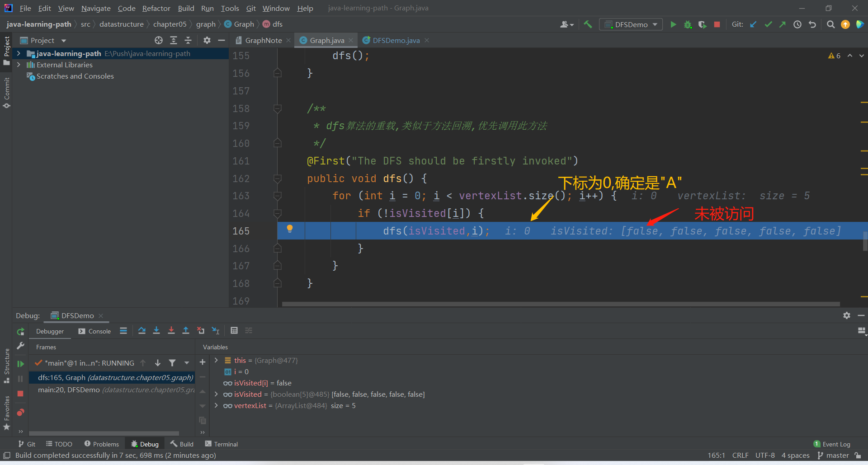Image resolution: width=868 pixels, height=465 pixels.
Task: Open Project panel settings gear
Action: 207,40
